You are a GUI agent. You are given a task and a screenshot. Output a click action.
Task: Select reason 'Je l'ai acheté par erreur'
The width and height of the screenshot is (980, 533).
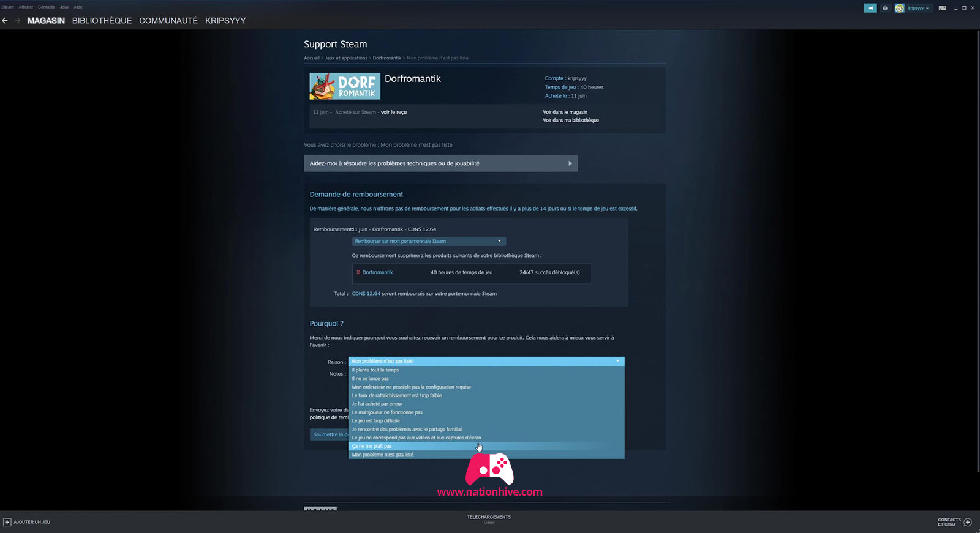[486, 404]
